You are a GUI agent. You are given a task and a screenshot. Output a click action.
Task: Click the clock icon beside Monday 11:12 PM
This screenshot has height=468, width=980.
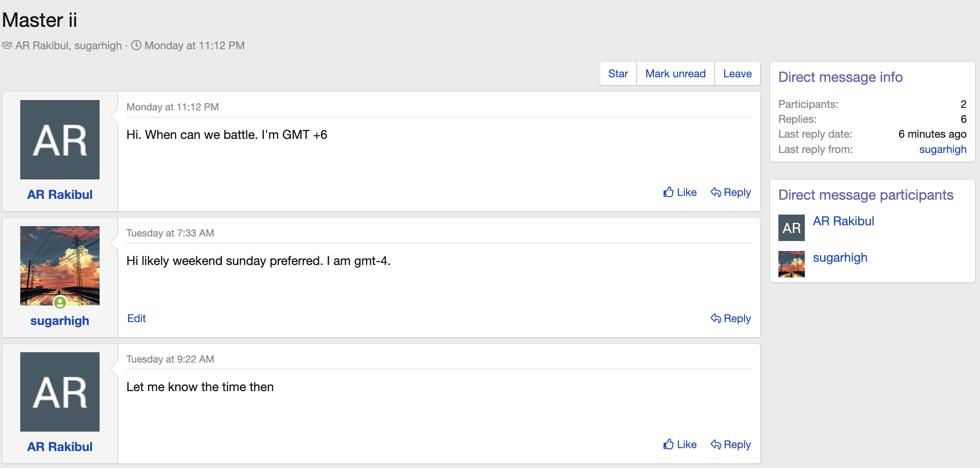point(136,45)
